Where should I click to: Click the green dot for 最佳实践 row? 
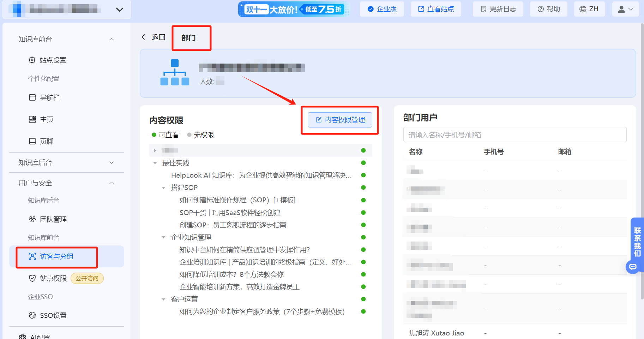pyautogui.click(x=363, y=163)
